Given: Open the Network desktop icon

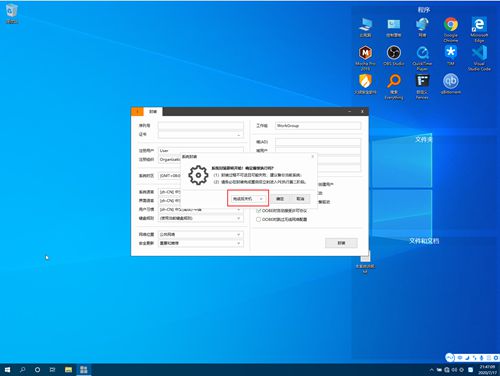Looking at the screenshot, I should pos(422,27).
